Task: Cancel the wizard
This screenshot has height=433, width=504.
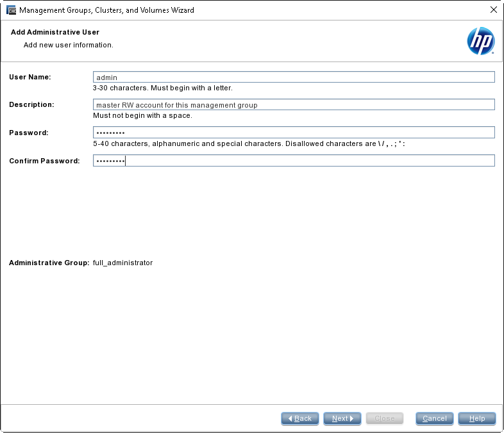Action: point(435,418)
